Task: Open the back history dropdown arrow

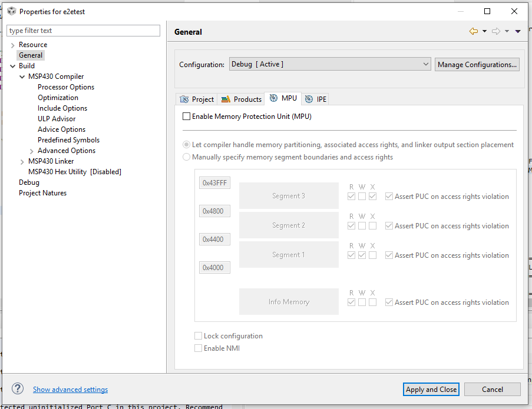Action: (x=484, y=32)
